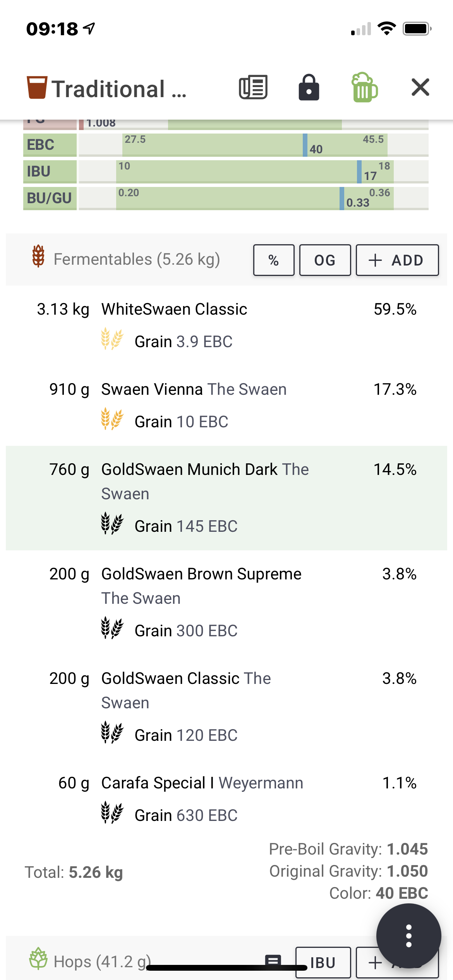This screenshot has height=980, width=453.
Task: Toggle IBU view for hops
Action: coord(323,963)
